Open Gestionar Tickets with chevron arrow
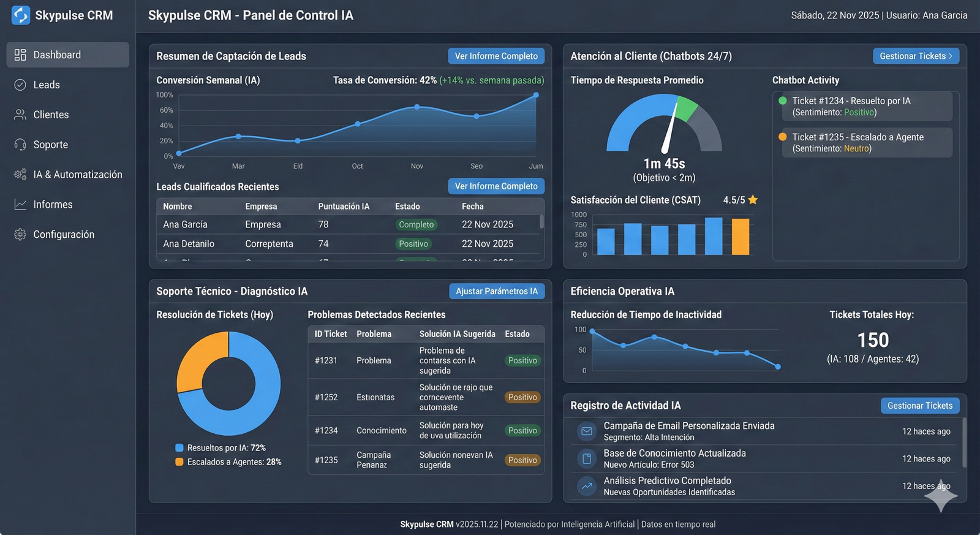 [916, 56]
